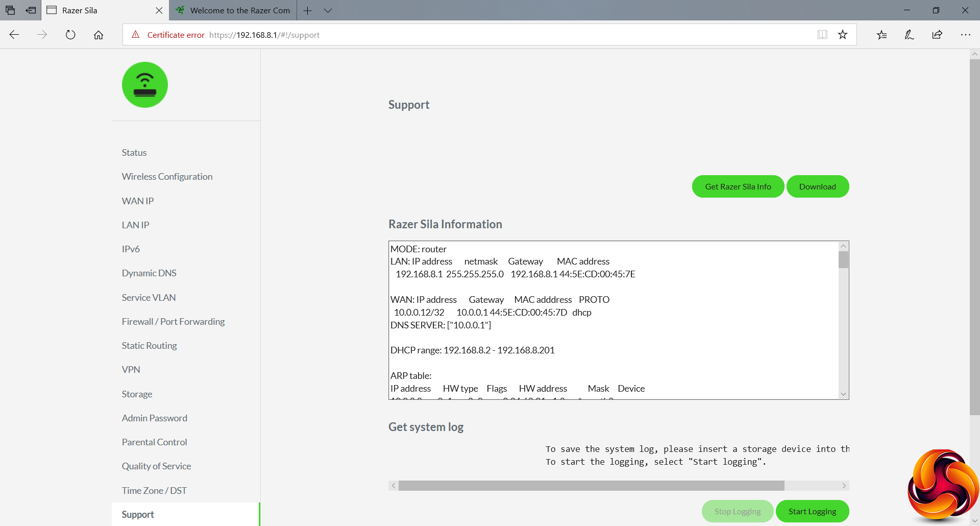Viewport: 980px width, 526px height.
Task: Set these tabs aside icon
Action: (31, 10)
